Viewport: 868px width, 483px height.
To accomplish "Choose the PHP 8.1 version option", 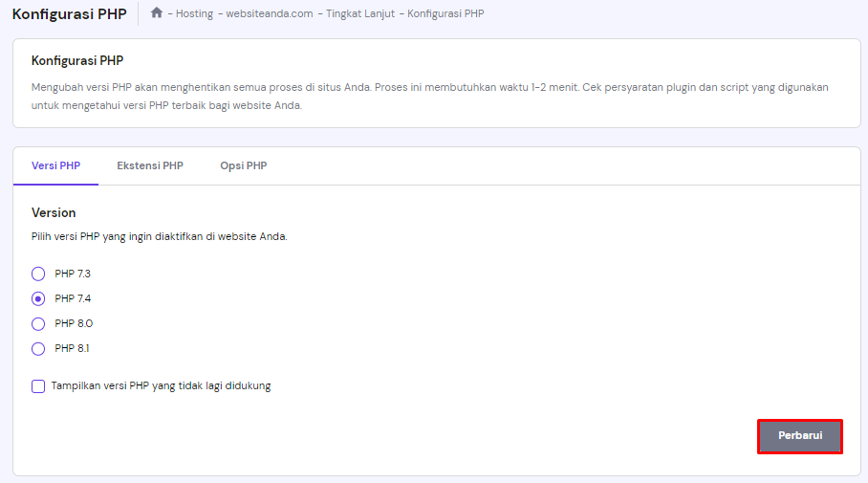I will (x=38, y=348).
